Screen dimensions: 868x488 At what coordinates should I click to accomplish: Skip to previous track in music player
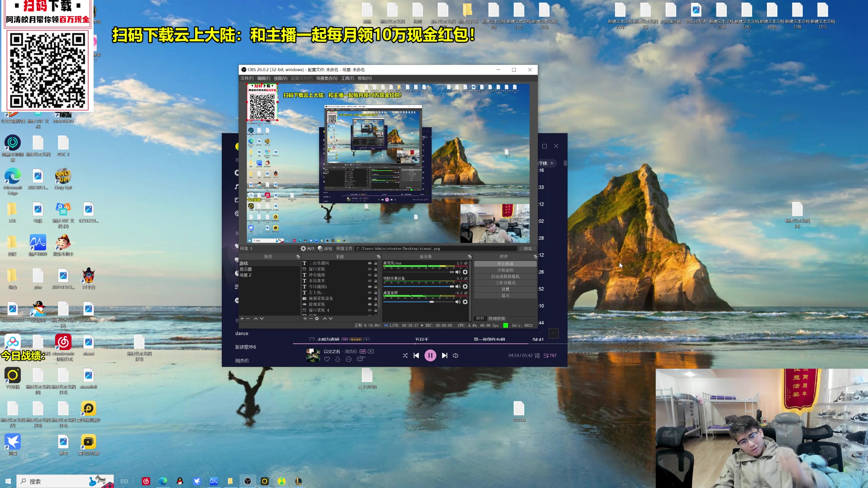(x=416, y=355)
